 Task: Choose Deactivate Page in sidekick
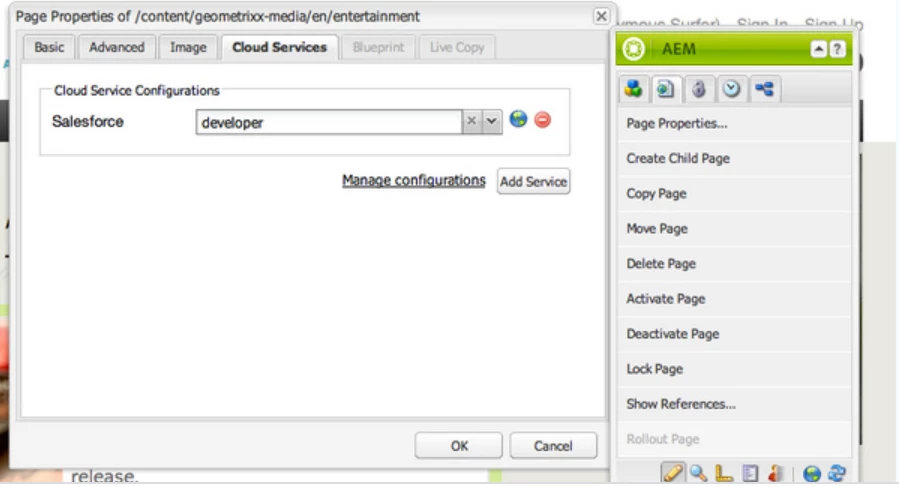[734, 334]
